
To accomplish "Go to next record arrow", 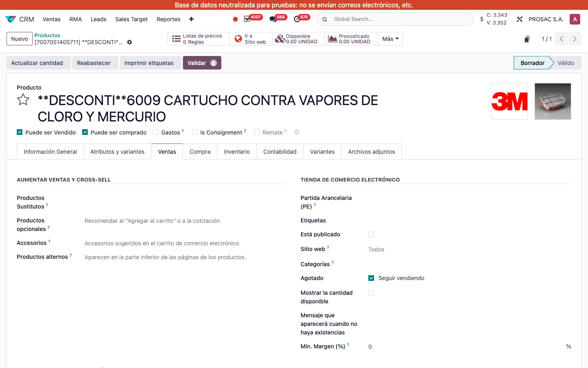I will pos(575,39).
